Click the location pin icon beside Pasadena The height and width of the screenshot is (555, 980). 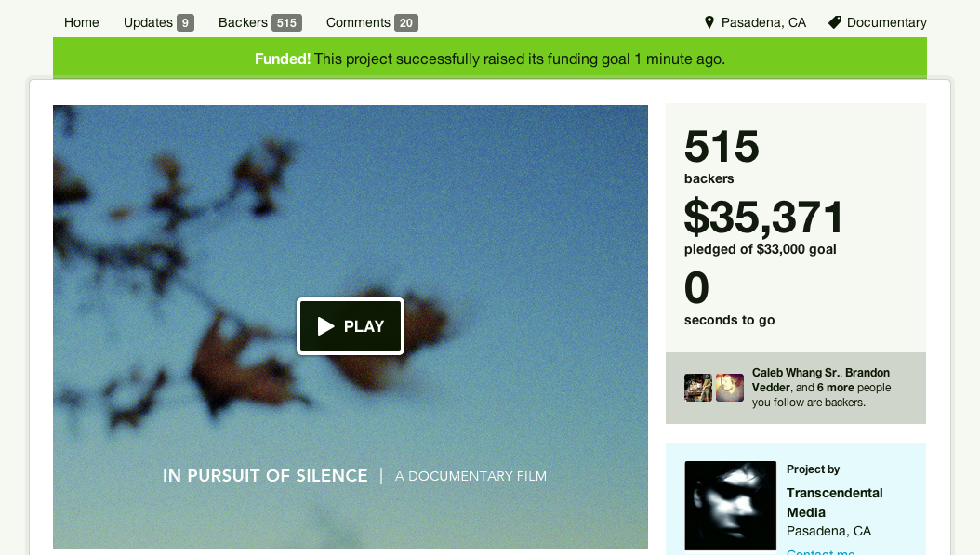[x=709, y=22]
